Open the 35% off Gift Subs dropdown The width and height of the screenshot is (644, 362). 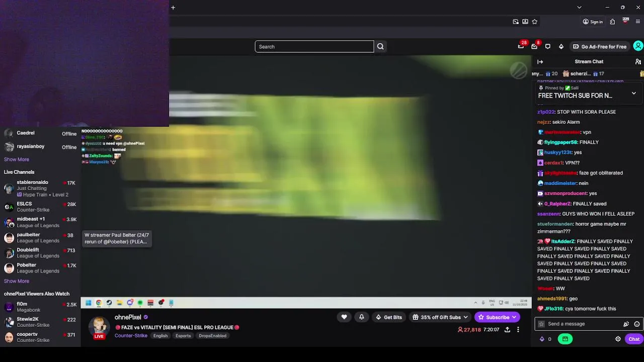441,317
